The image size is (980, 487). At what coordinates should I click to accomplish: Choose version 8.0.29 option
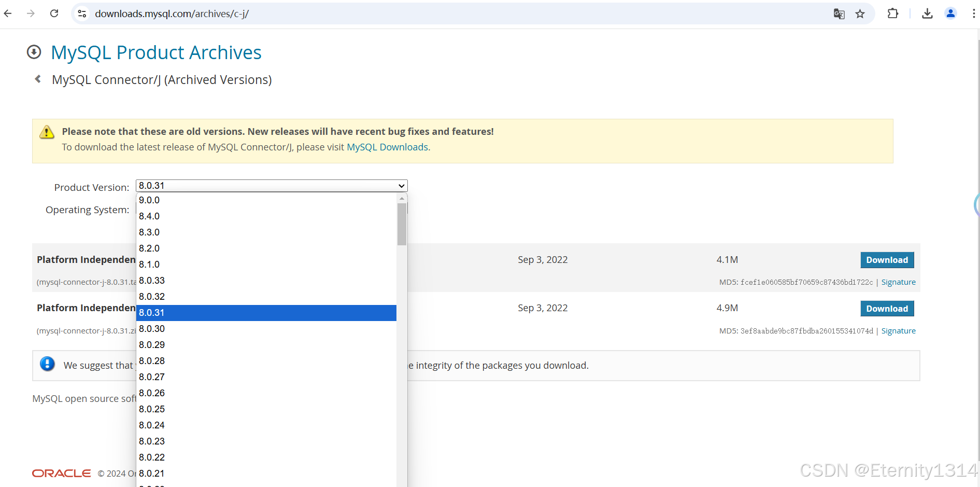point(266,345)
